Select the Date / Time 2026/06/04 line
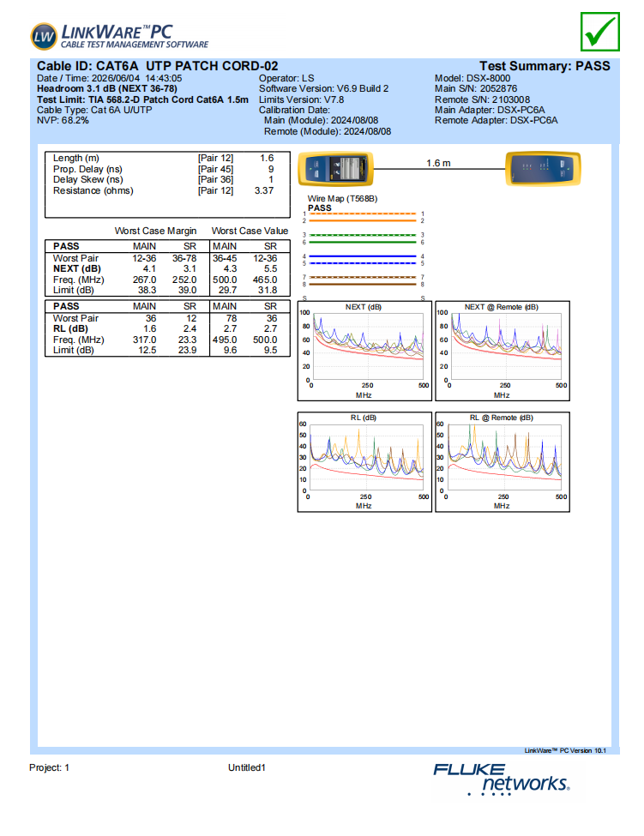This screenshot has height=836, width=644. (109, 78)
